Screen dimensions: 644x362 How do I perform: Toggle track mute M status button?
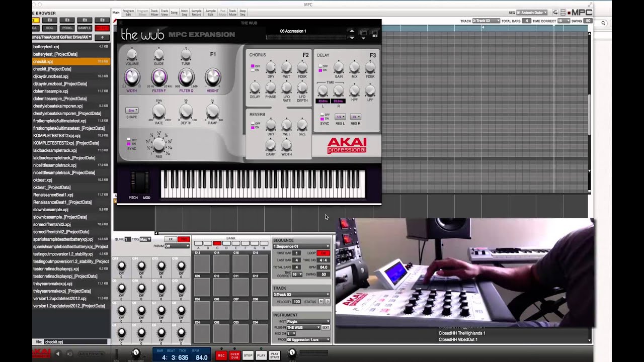click(321, 301)
